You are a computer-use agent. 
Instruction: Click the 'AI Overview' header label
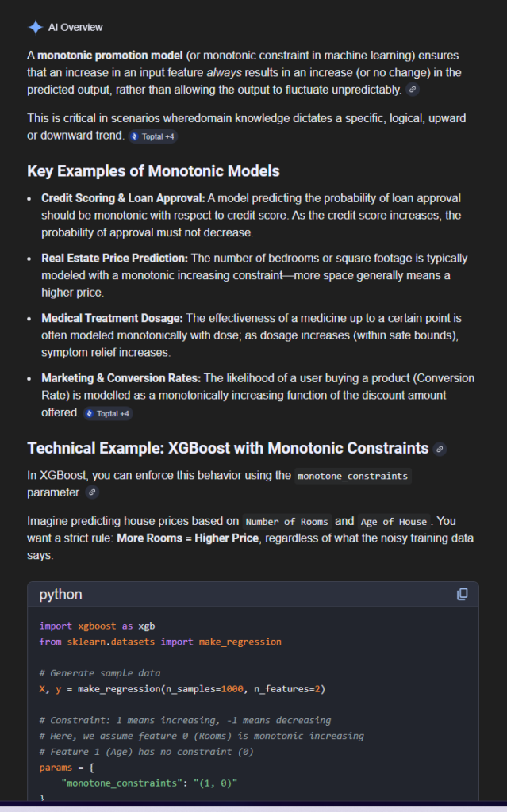(x=75, y=27)
